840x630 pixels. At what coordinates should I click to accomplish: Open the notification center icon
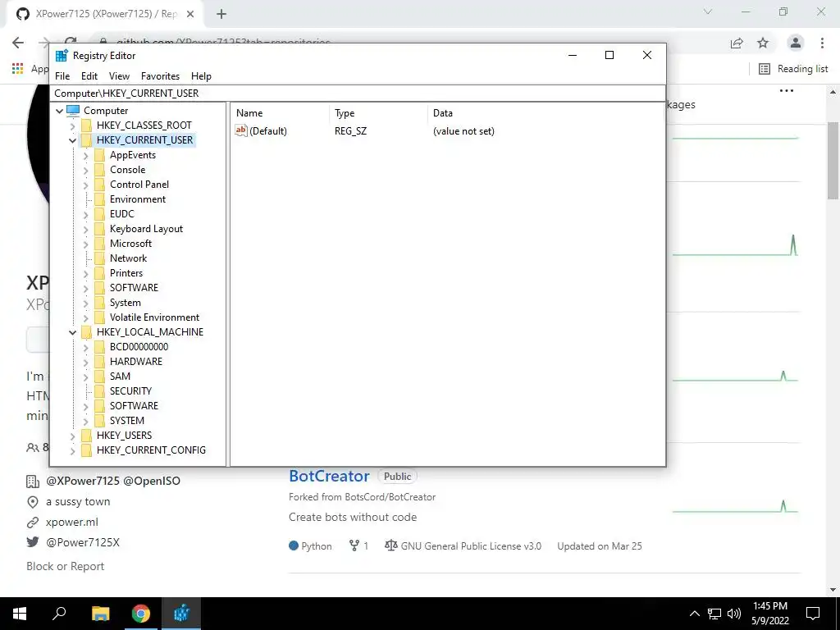813,614
